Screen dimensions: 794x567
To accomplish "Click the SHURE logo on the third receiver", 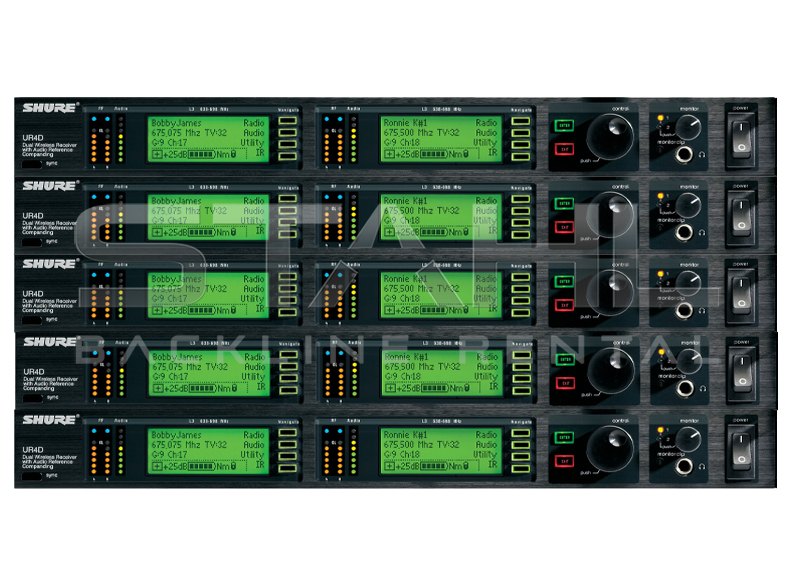I will pos(51,264).
